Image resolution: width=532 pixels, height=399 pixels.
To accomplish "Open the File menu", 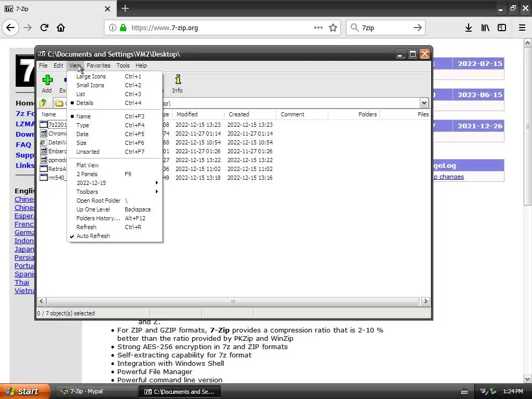I will (x=43, y=65).
